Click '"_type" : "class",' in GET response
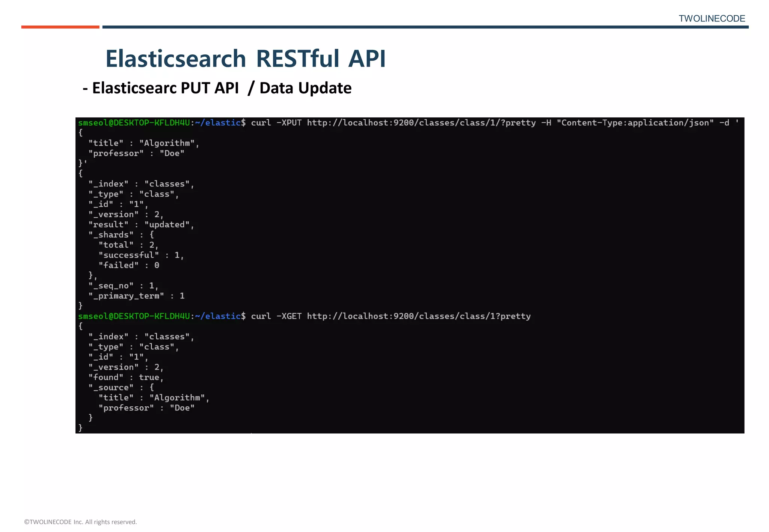769x532 pixels. click(134, 347)
